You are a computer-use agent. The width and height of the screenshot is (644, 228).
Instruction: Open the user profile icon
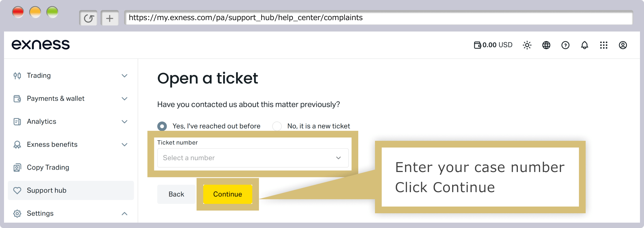click(x=623, y=45)
